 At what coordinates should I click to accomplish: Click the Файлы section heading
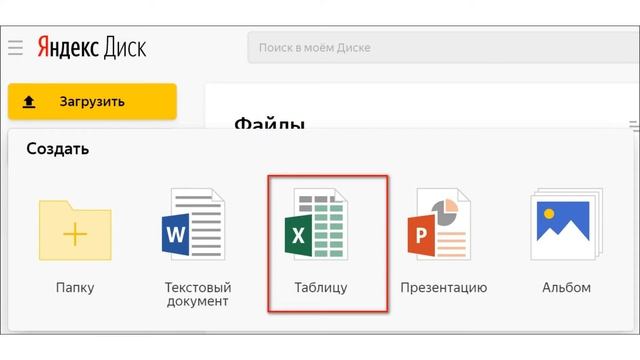pos(269,123)
